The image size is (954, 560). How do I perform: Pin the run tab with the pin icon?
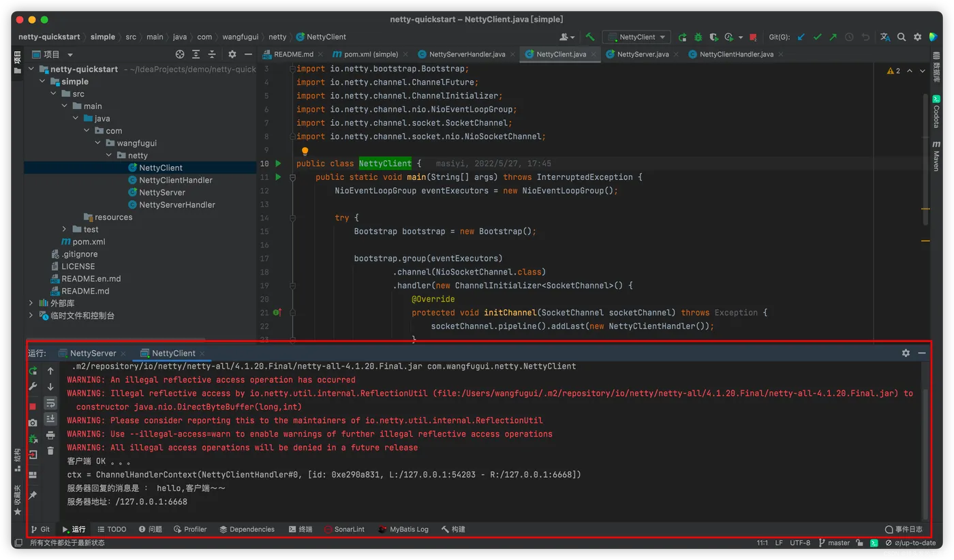(x=33, y=495)
